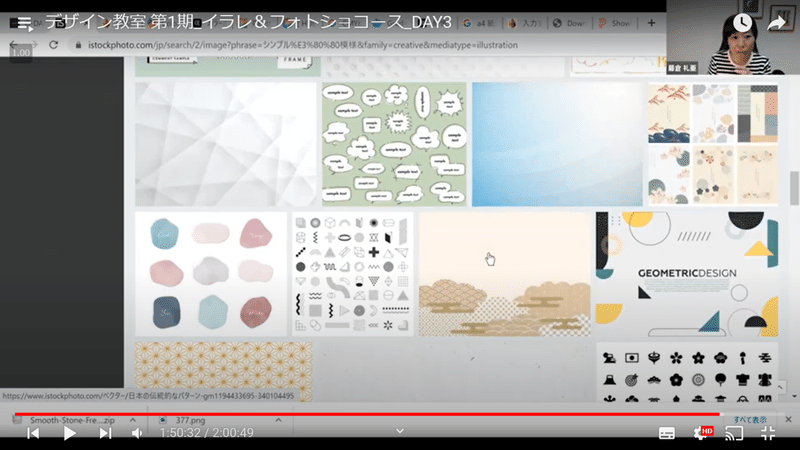
Task: Click the scrollbar down arrow
Action: click(x=794, y=396)
